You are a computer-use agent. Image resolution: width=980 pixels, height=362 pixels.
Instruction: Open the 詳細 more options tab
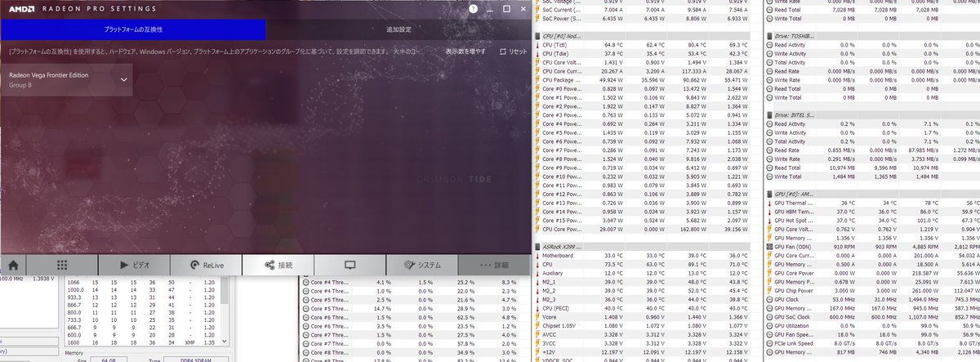[494, 265]
